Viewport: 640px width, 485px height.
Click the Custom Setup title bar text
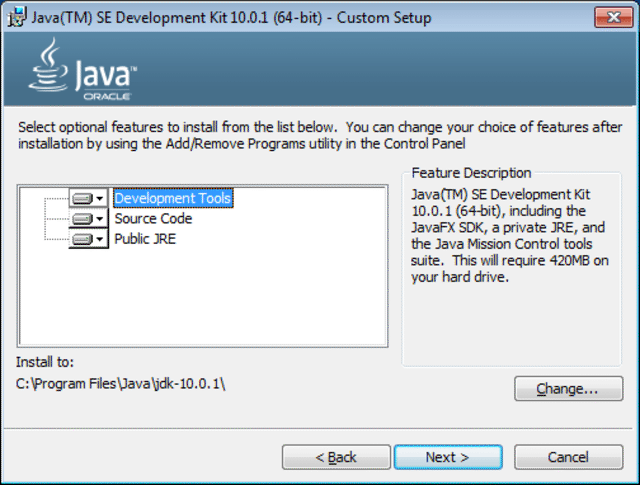[231, 18]
